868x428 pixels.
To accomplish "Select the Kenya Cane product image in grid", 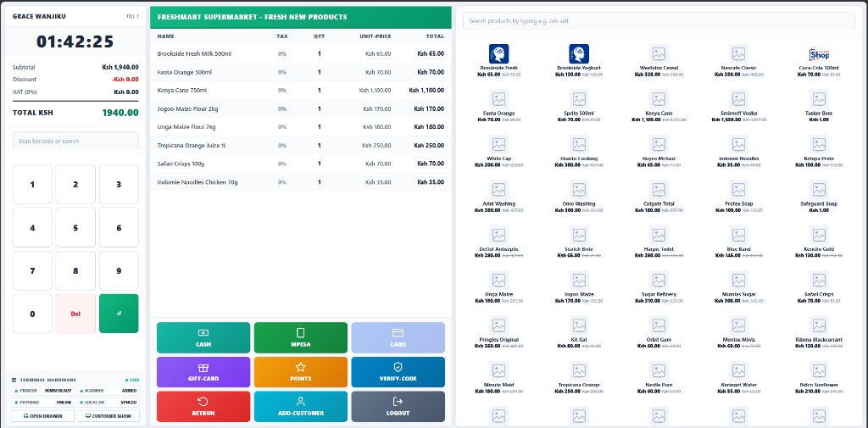I will coord(659,99).
